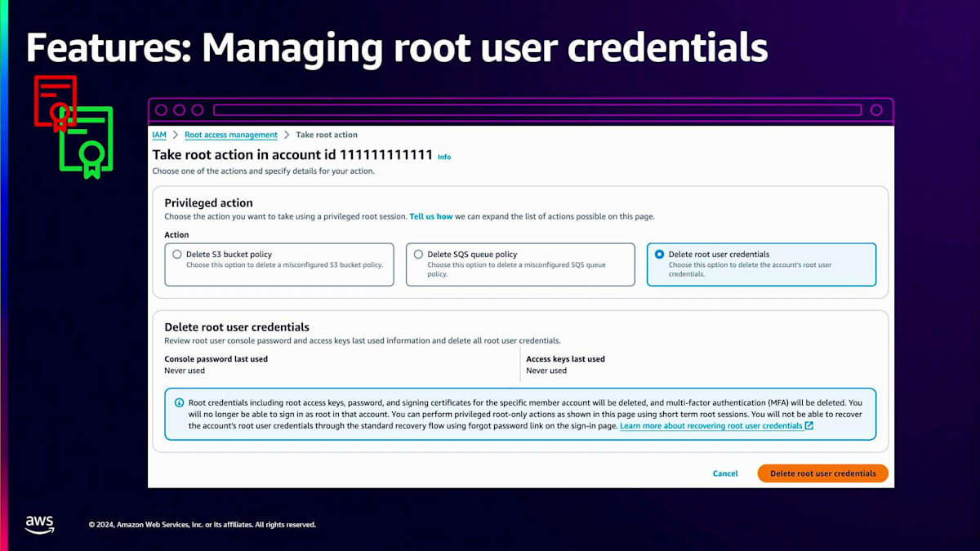Click the orange Delete root user credentials button

pos(822,473)
